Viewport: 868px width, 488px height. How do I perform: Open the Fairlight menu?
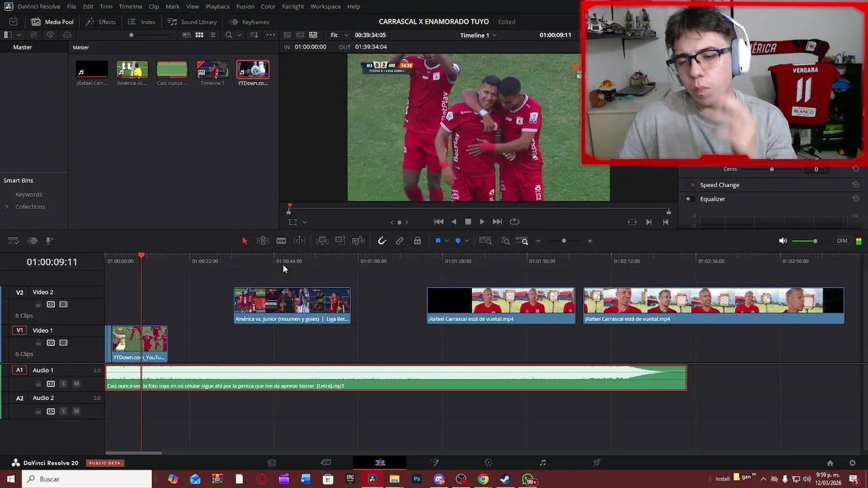click(x=293, y=6)
